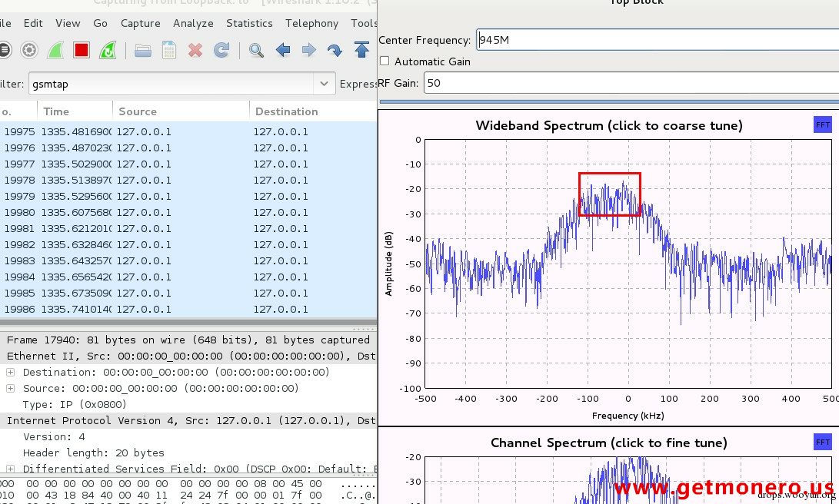Enable the Automatic Gain checkbox

tap(385, 61)
